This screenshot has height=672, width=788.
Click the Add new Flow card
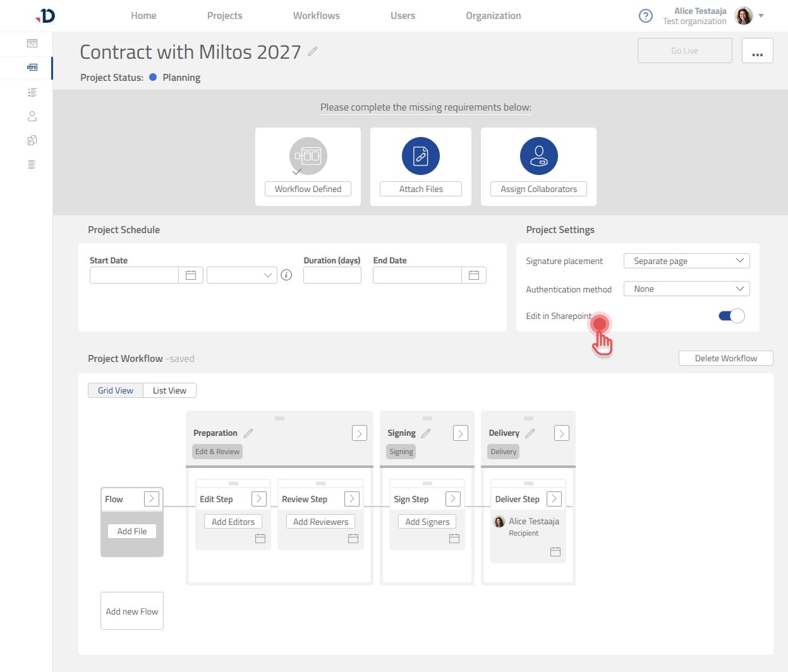pyautogui.click(x=132, y=611)
